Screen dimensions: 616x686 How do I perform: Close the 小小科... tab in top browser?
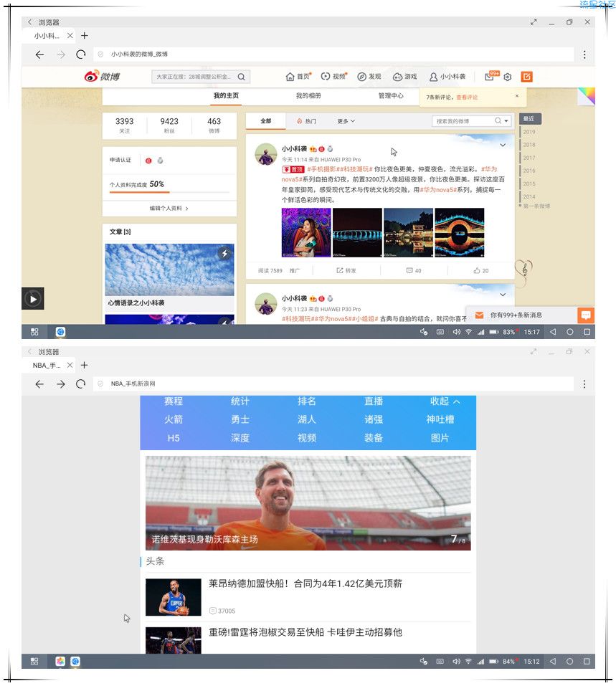pyautogui.click(x=70, y=35)
